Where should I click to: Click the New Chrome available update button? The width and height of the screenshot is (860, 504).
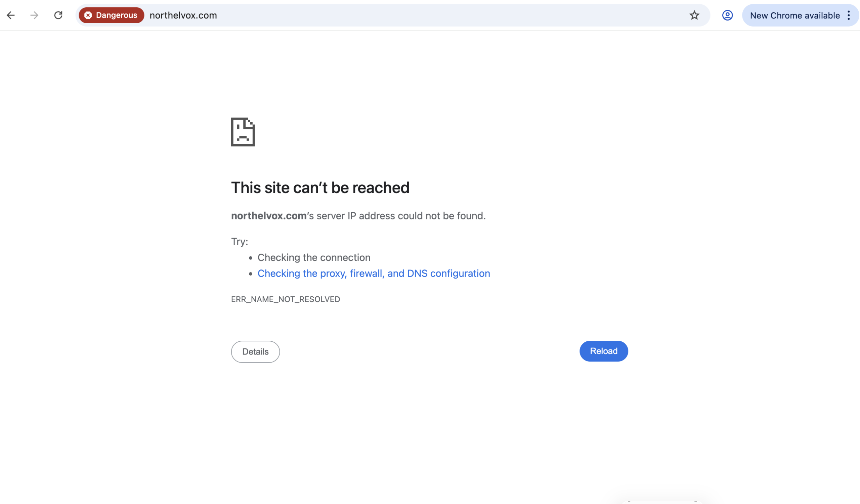click(x=794, y=15)
